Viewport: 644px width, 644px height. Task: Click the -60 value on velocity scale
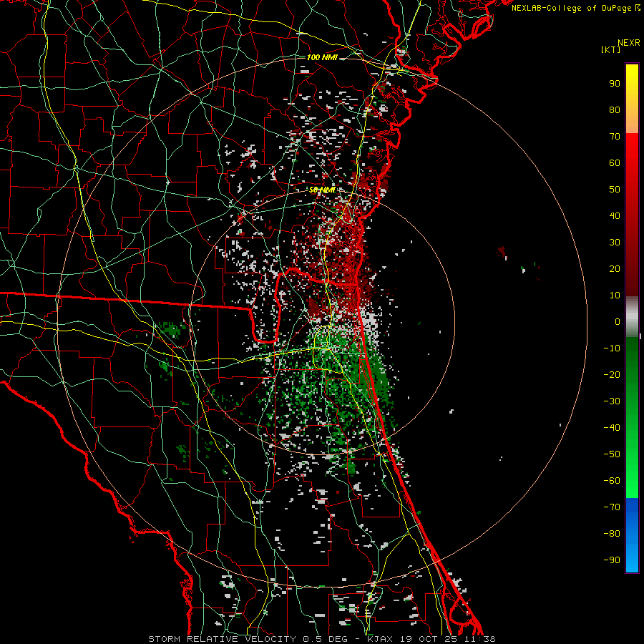point(612,481)
